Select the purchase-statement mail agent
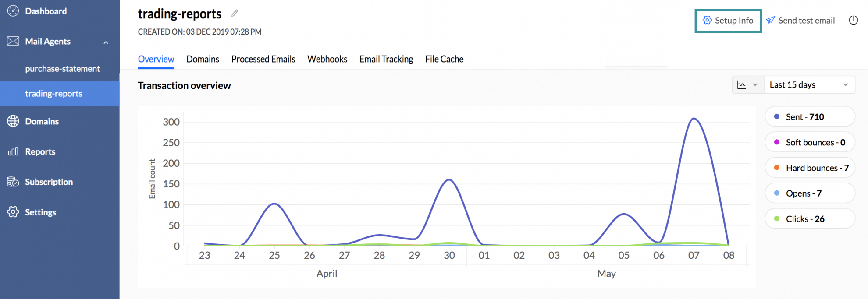This screenshot has height=299, width=868. point(62,69)
